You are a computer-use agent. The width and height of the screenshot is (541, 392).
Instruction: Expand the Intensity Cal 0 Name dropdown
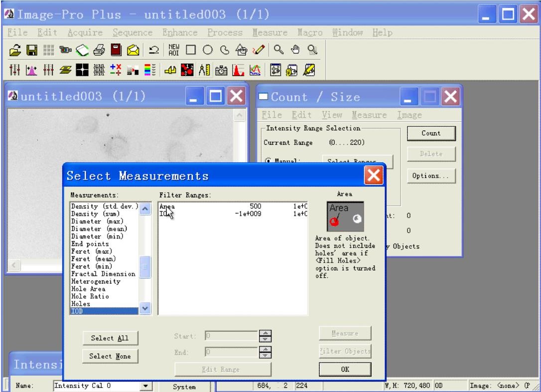146,386
